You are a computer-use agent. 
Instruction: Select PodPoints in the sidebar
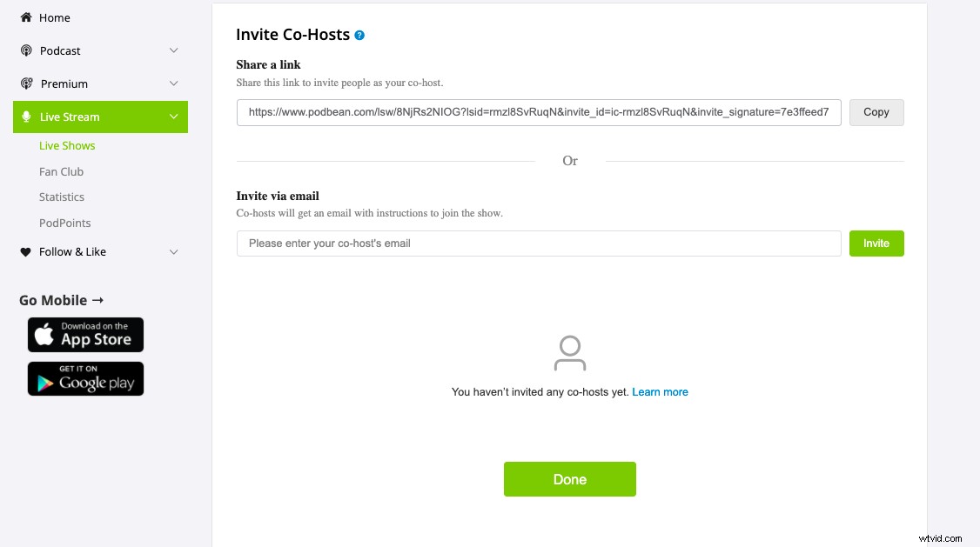tap(65, 223)
